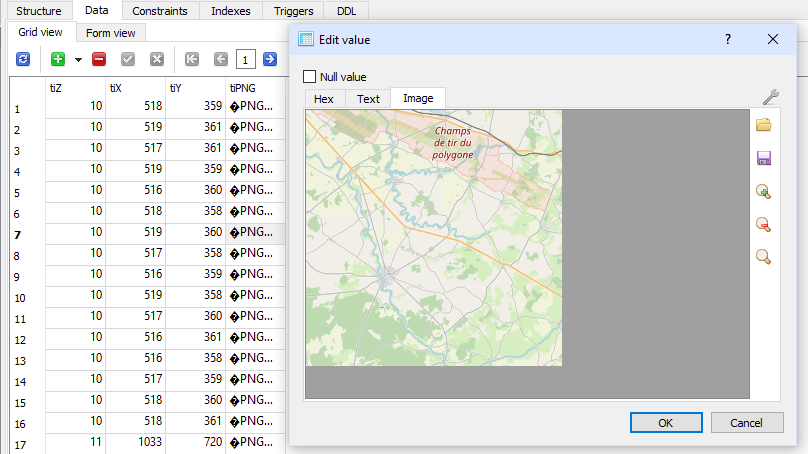Select the Image tab
808x454 pixels.
[418, 98]
